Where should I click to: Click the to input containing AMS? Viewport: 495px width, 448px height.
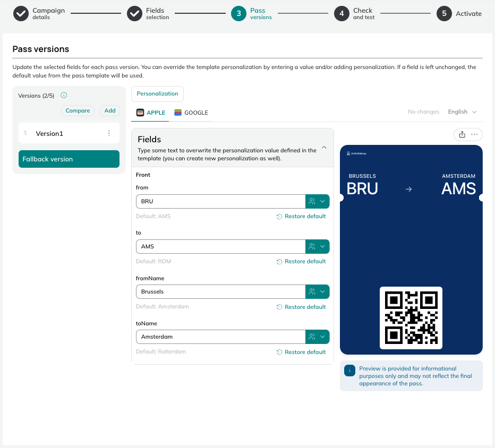coord(220,246)
